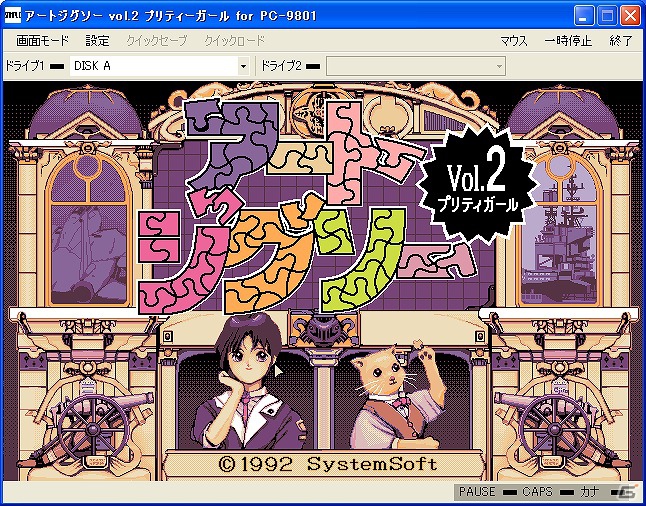Open the empty Drive 2 dropdown
Image resolution: width=646 pixels, height=506 pixels.
coord(416,66)
